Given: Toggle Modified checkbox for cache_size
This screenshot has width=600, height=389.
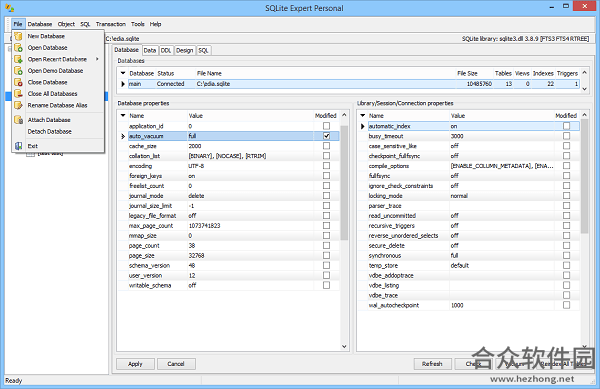Looking at the screenshot, I should 326,146.
